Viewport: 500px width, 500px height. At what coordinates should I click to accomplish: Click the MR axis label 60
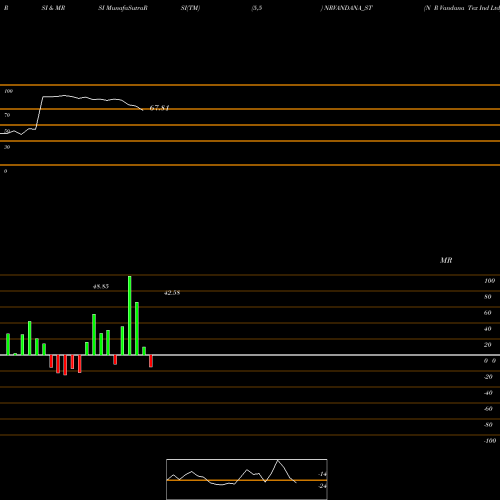[x=488, y=313]
